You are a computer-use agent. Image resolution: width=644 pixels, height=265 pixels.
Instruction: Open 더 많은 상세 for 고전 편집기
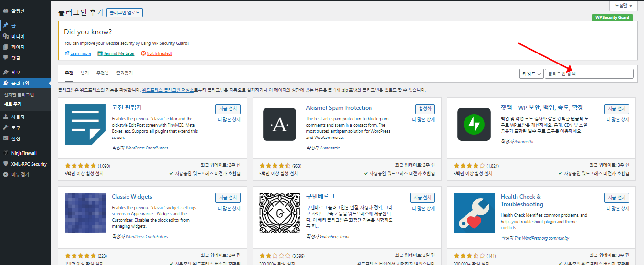(229, 119)
